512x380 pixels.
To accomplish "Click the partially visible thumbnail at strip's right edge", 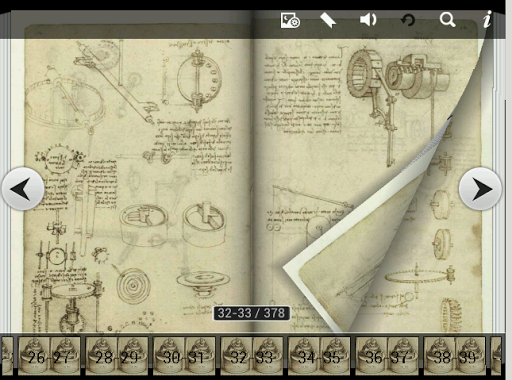I will 497,356.
